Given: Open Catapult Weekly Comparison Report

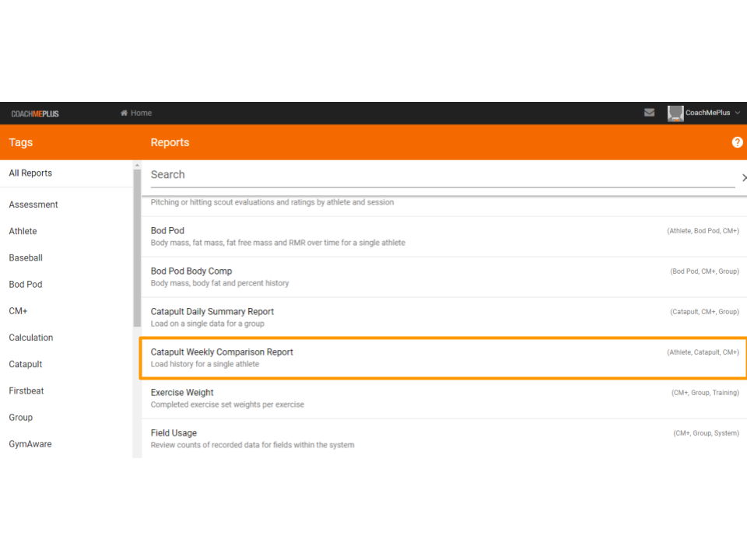Looking at the screenshot, I should click(x=444, y=358).
